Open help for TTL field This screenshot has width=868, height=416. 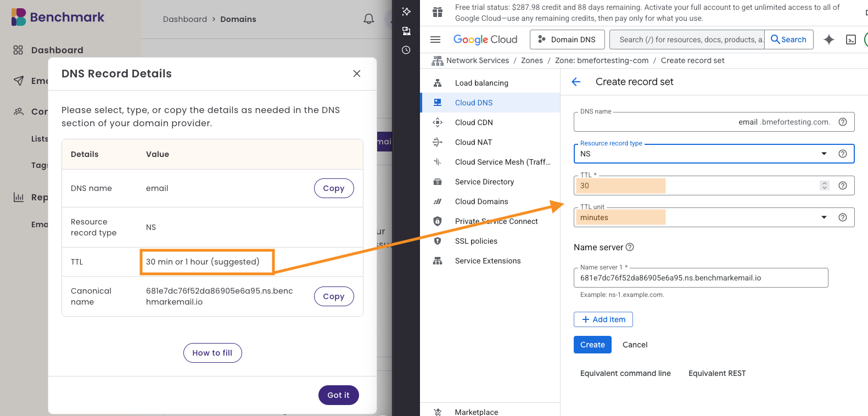point(843,185)
